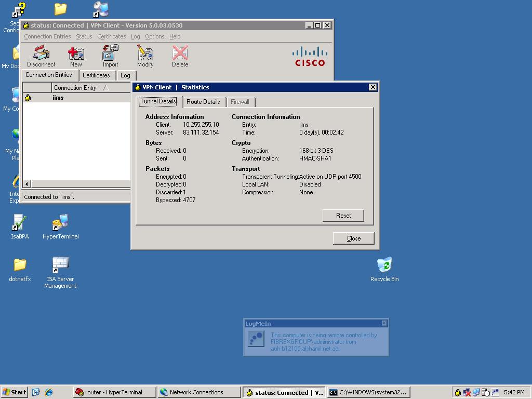Image resolution: width=532 pixels, height=399 pixels.
Task: Open the Connection Entries menu in the menu bar
Action: pyautogui.click(x=47, y=37)
